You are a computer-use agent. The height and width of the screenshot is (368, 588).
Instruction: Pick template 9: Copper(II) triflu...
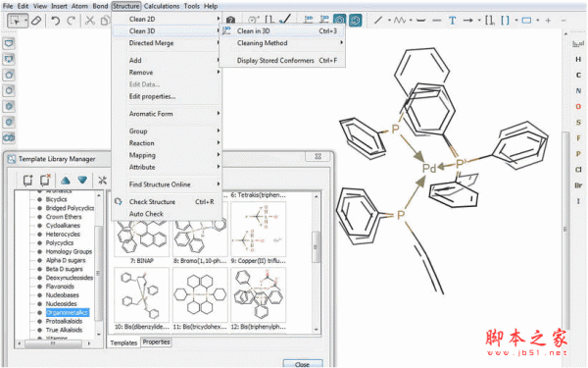pos(259,233)
